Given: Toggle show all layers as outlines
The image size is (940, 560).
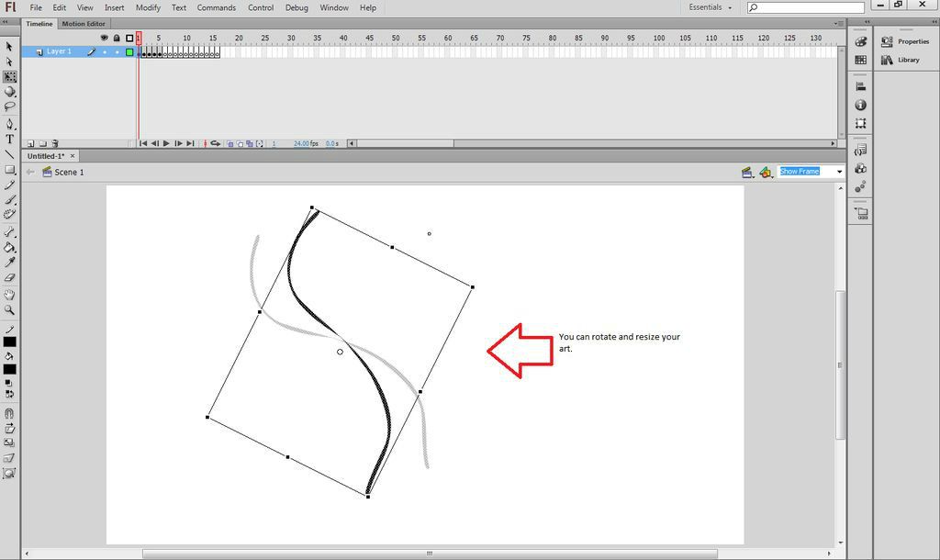Looking at the screenshot, I should [129, 38].
